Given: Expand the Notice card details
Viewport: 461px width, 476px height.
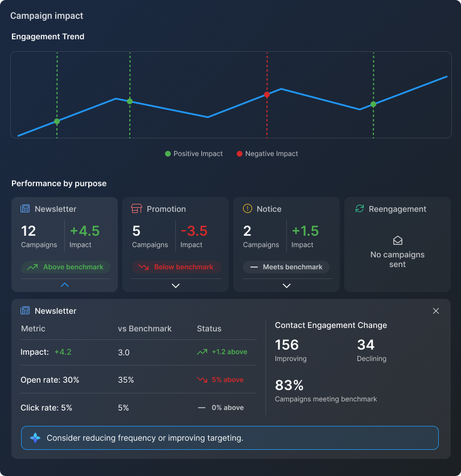Looking at the screenshot, I should [286, 285].
